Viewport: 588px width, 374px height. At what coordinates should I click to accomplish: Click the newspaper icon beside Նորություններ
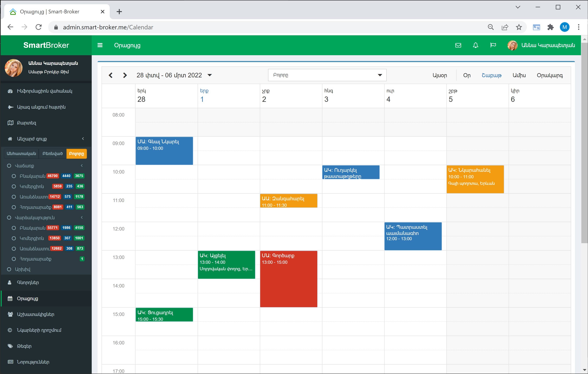[x=10, y=362]
